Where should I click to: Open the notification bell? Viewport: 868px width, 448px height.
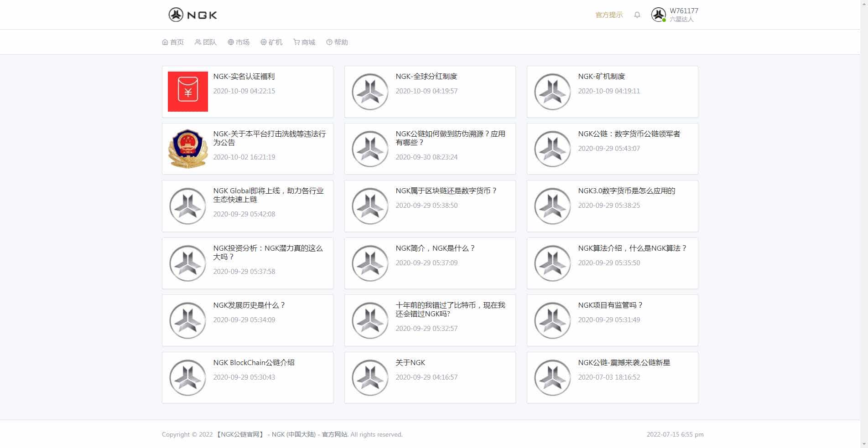[637, 15]
